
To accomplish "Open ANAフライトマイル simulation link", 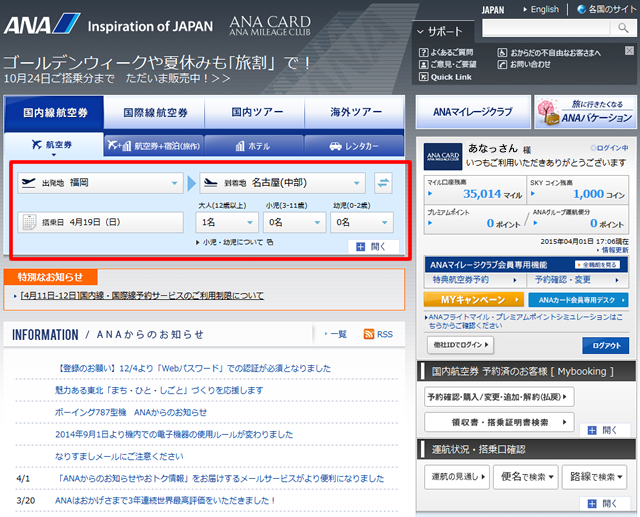I will 524,321.
